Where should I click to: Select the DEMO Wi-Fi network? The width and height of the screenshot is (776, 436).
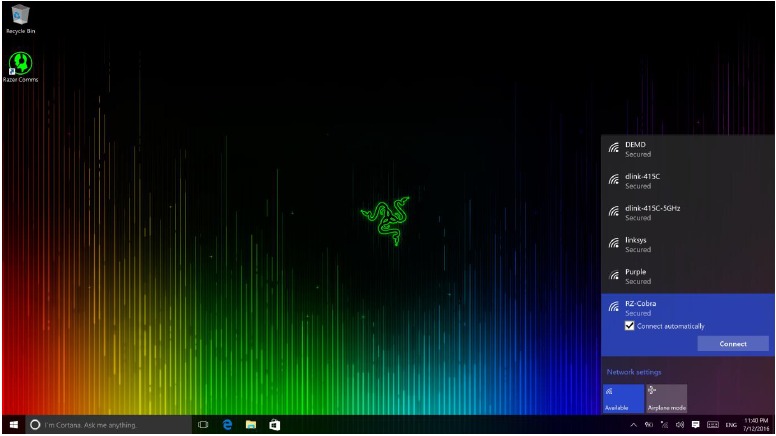point(688,149)
